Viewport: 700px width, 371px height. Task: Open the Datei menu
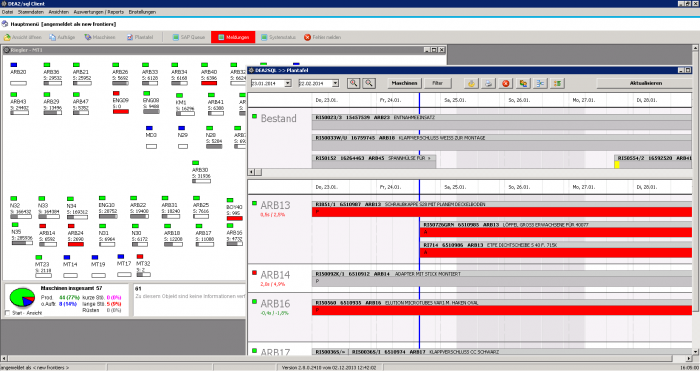[x=7, y=12]
